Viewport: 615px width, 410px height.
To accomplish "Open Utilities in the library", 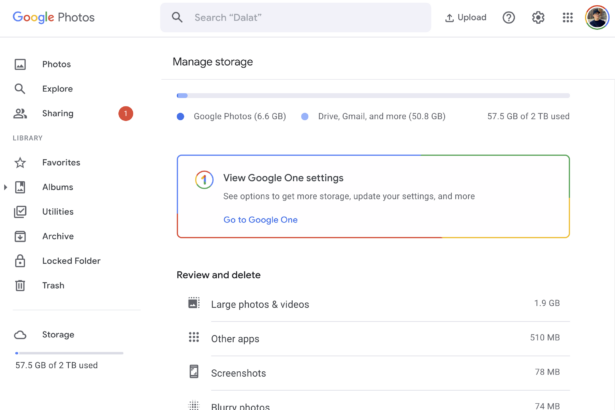I will (58, 212).
